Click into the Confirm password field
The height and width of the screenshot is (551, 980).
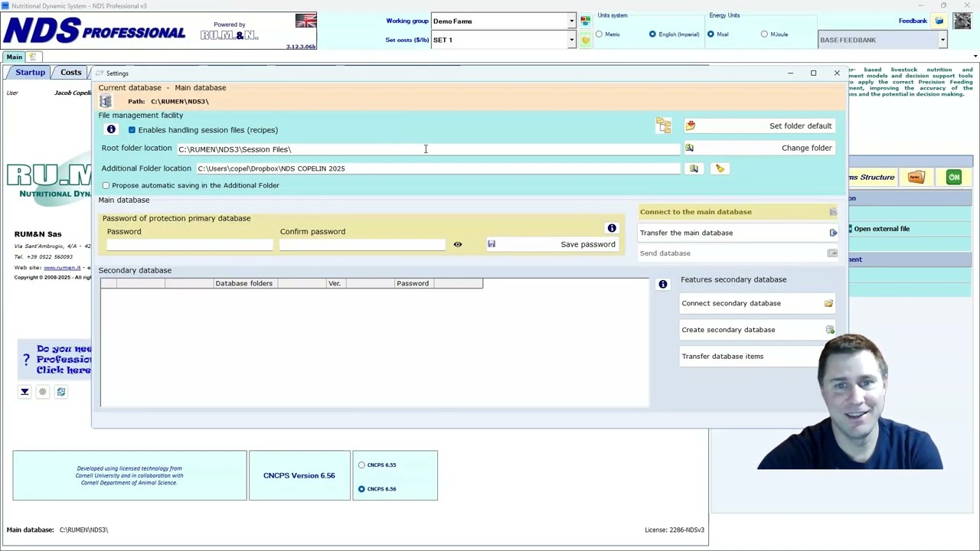[362, 244]
